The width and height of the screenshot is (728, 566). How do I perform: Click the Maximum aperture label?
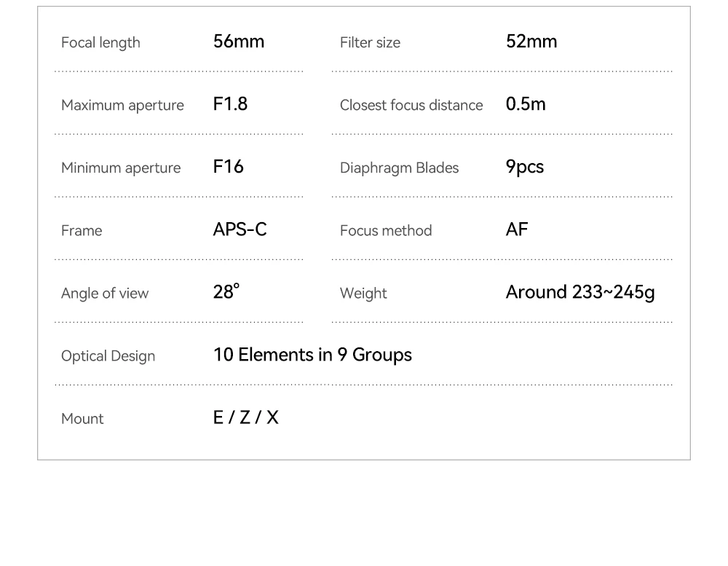[x=122, y=106]
